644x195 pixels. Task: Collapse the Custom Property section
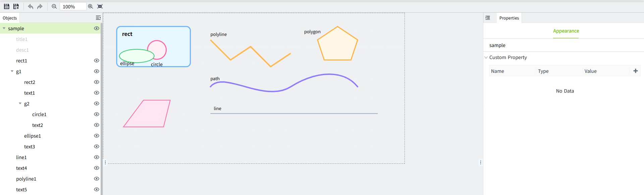(x=486, y=57)
